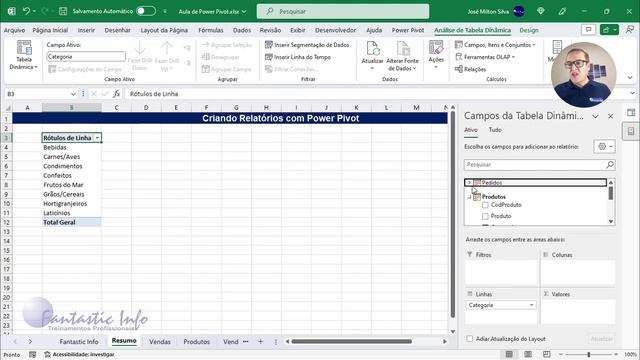This screenshot has width=640, height=360.
Task: Select the Condimentos cell
Action: click(x=71, y=166)
